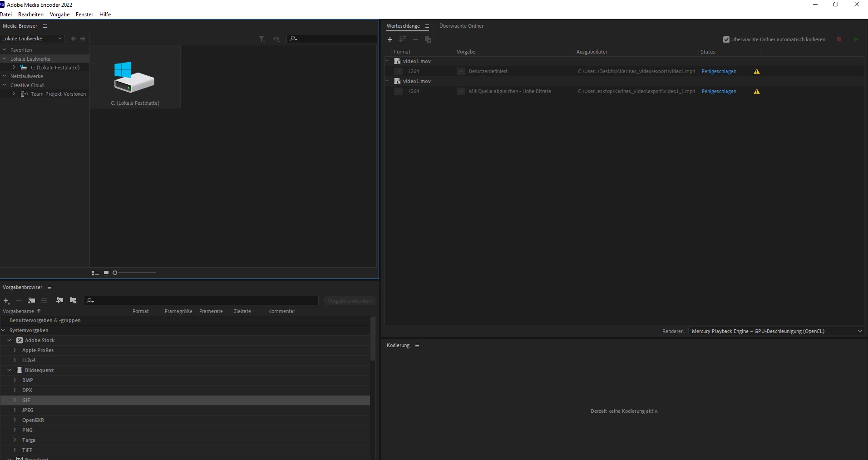Open the Vorgabe menu

(60, 15)
